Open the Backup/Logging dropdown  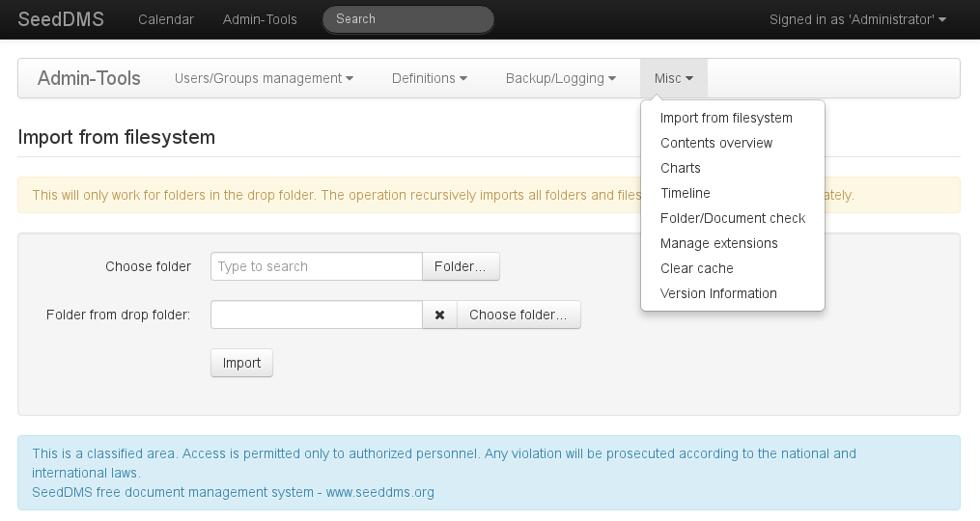click(560, 78)
